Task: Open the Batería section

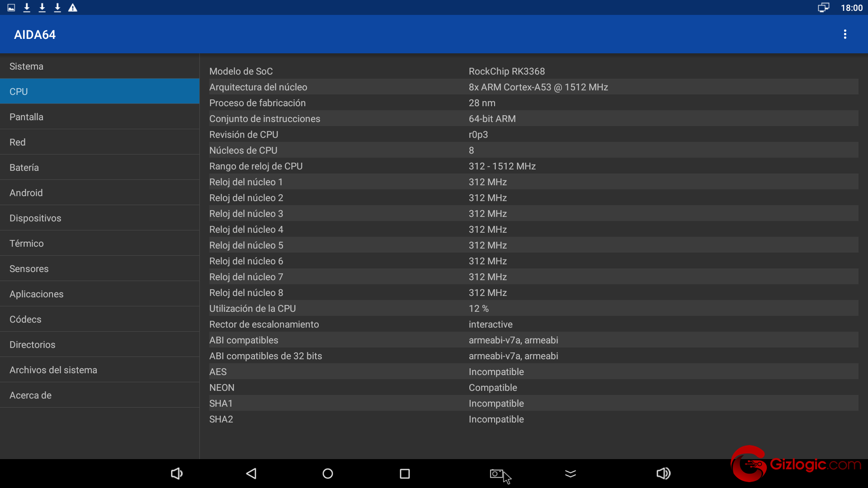Action: pyautogui.click(x=99, y=167)
